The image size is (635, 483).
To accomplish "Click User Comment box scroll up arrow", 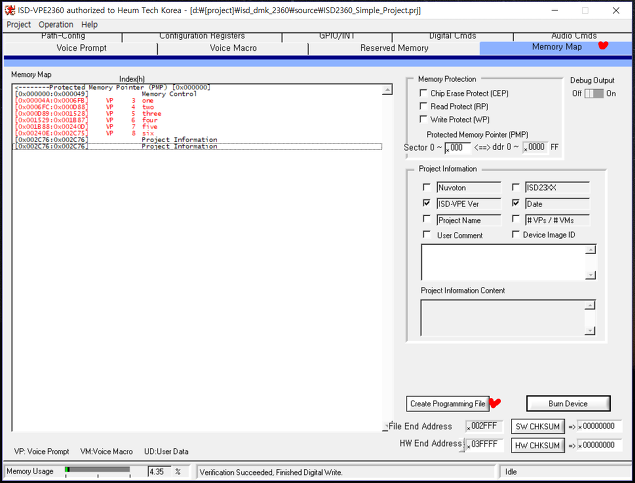I will click(x=591, y=249).
